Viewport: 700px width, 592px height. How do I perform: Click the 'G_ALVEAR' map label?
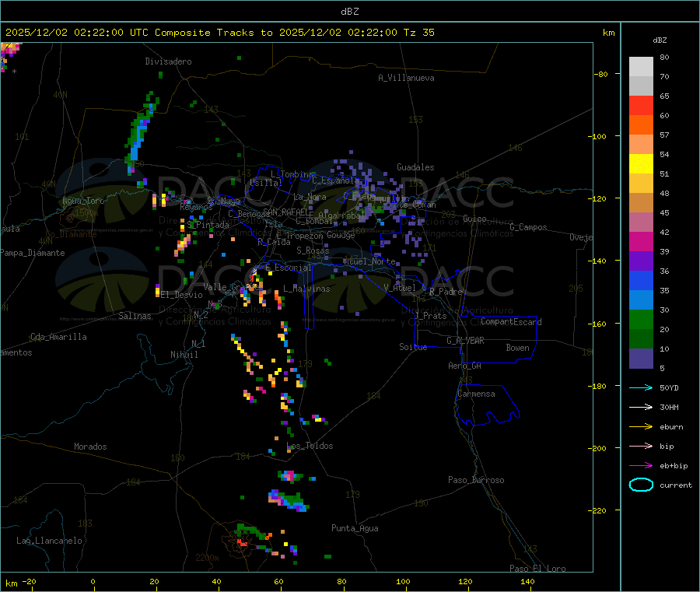(465, 341)
